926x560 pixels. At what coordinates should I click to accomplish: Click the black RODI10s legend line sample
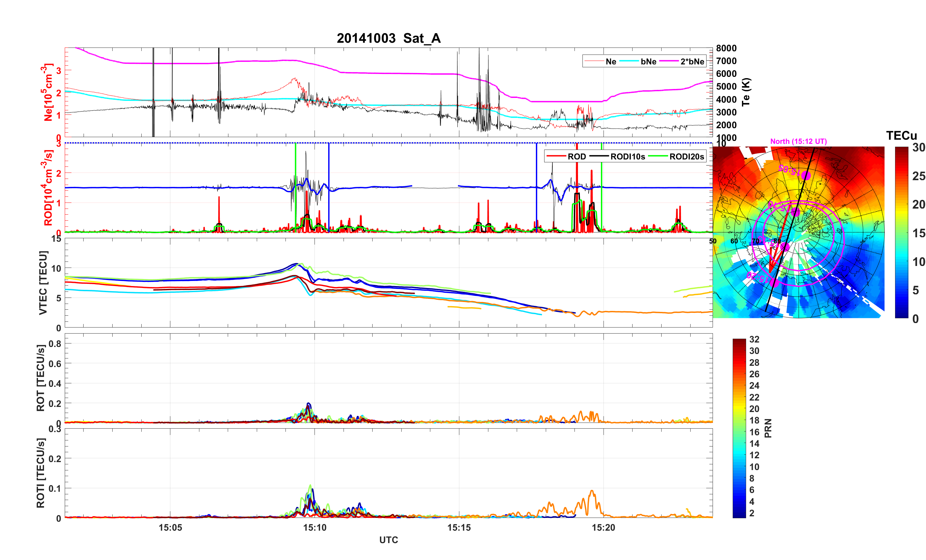pyautogui.click(x=599, y=156)
